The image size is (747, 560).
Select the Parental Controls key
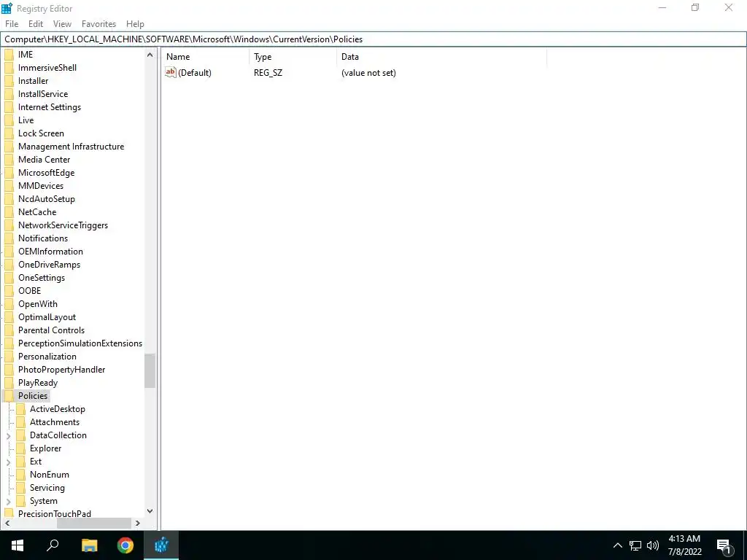pos(51,330)
